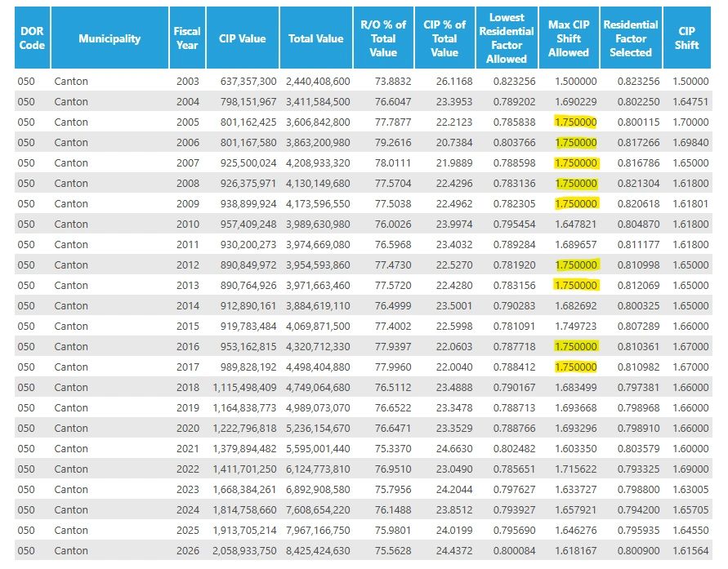Screen dimensions: 728x569
Task: Click total value 5,236,154,670
Action: 318,428
